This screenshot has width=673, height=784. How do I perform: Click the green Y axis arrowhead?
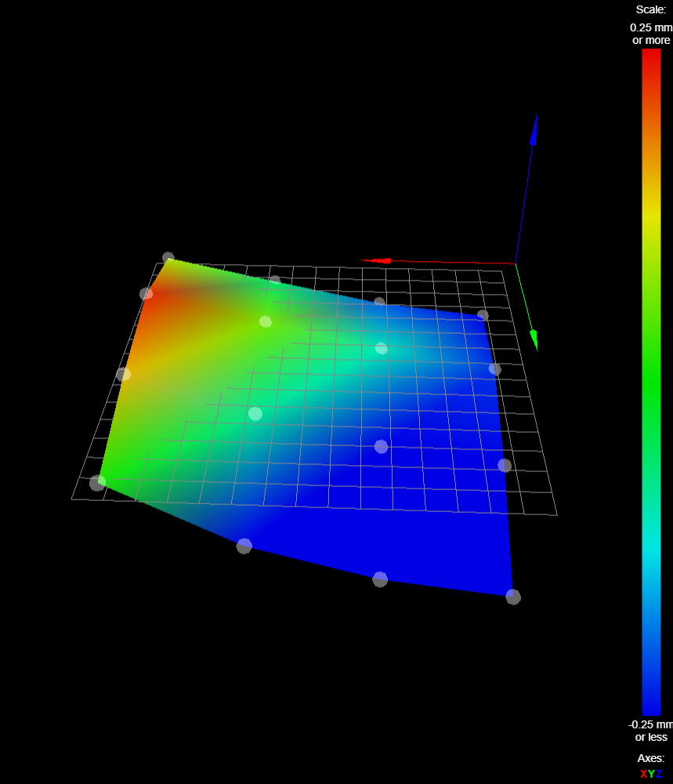(x=534, y=339)
